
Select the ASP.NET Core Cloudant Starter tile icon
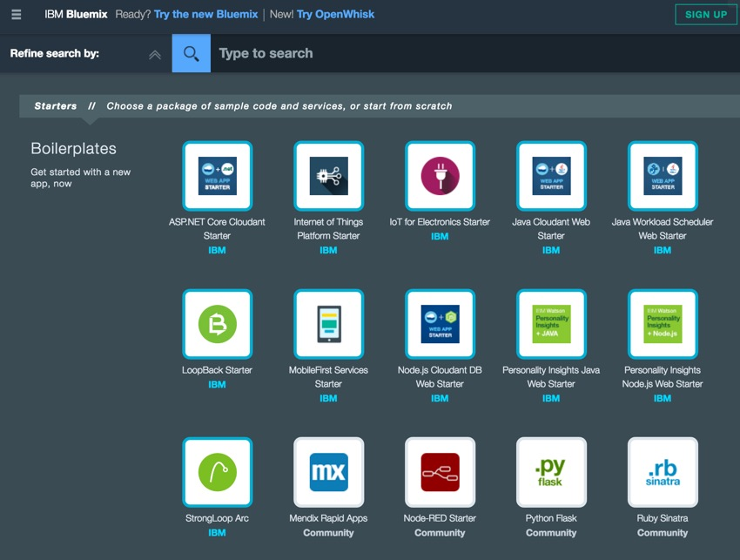pyautogui.click(x=218, y=176)
